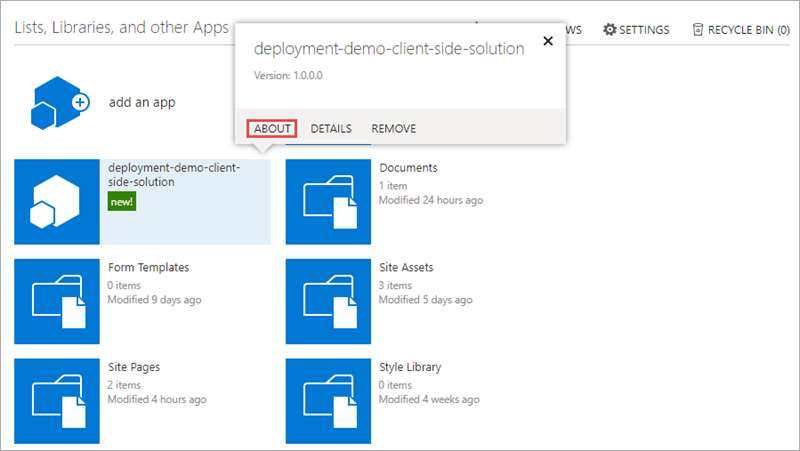Click the '2 items' count under Site Pages
Image resolution: width=800 pixels, height=451 pixels.
[124, 385]
